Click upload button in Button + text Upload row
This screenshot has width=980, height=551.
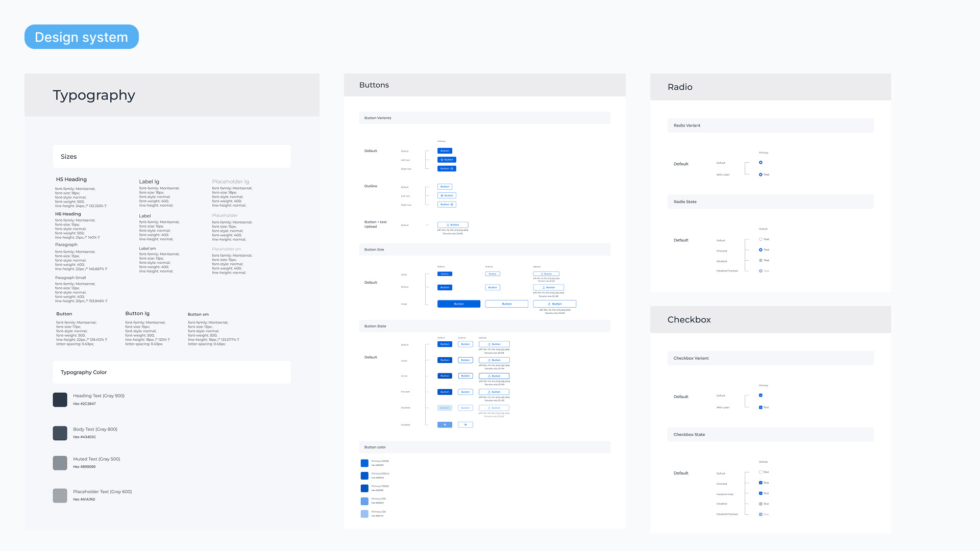pos(453,224)
